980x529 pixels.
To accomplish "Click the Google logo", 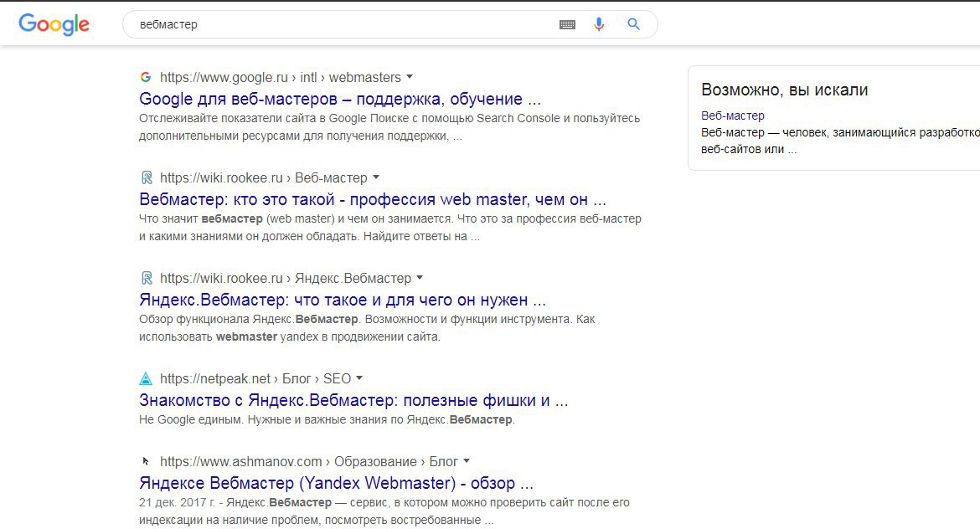I will tap(54, 24).
